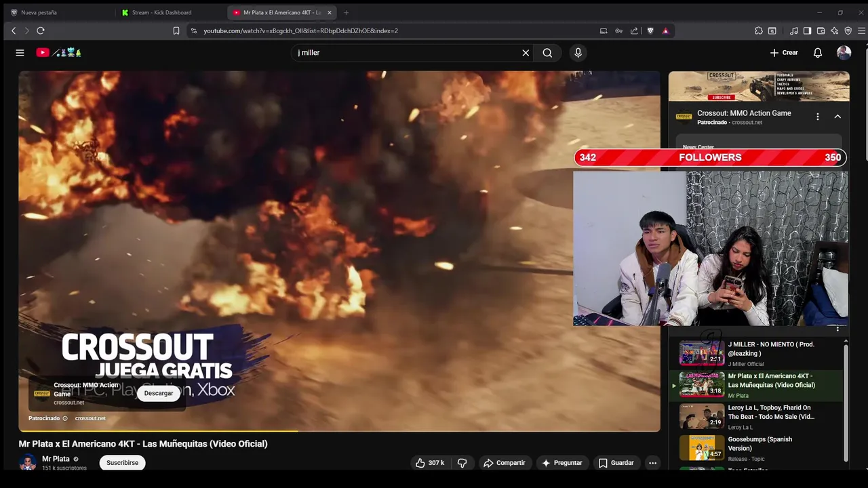Open a new browser tab
868x488 pixels.
click(x=346, y=12)
